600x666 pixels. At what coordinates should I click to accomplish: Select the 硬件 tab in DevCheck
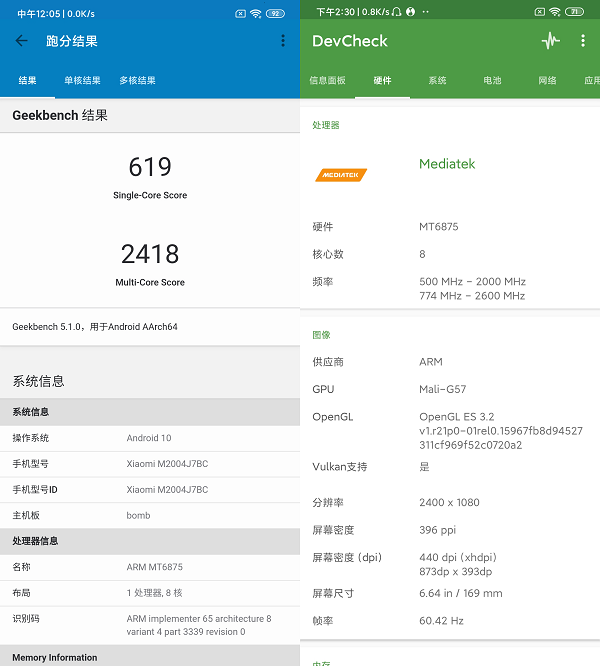tap(382, 80)
